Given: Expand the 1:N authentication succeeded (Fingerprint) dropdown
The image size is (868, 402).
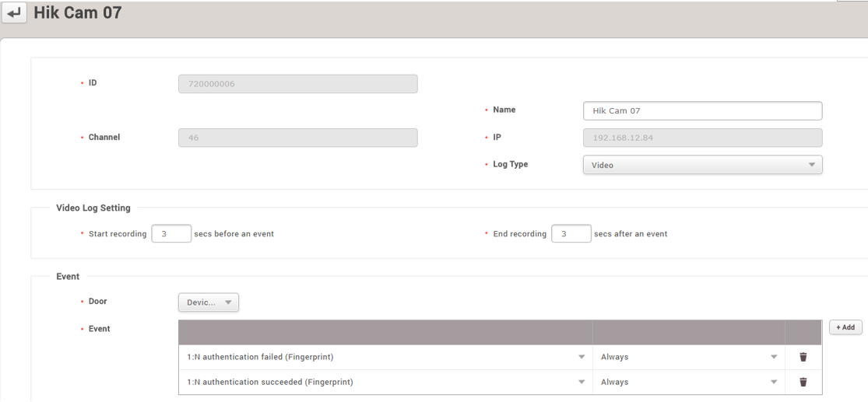Looking at the screenshot, I should pyautogui.click(x=386, y=382).
